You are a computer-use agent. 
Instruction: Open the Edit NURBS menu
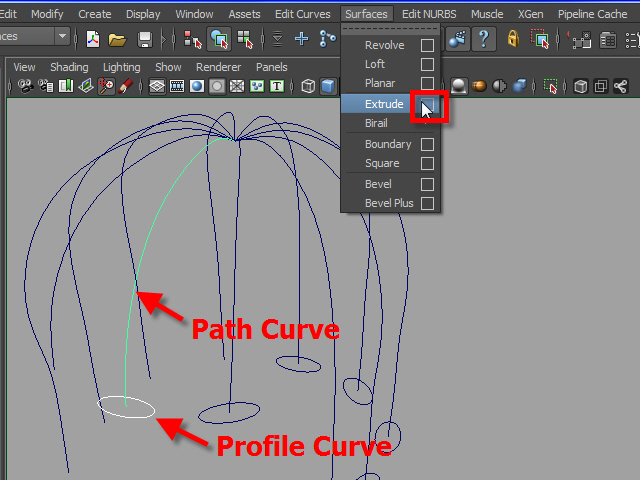(x=429, y=14)
